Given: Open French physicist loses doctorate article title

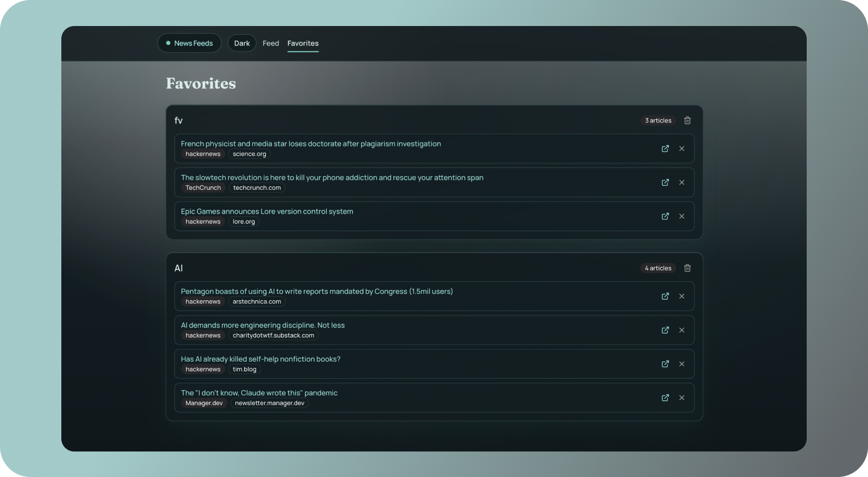Looking at the screenshot, I should click(311, 144).
